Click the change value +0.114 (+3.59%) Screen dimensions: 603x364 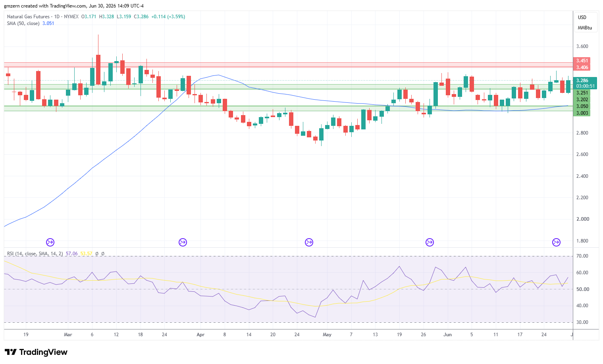168,17
